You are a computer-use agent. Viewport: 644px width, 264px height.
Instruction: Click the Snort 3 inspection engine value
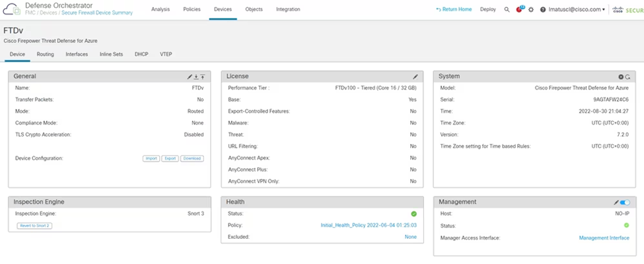click(x=196, y=214)
